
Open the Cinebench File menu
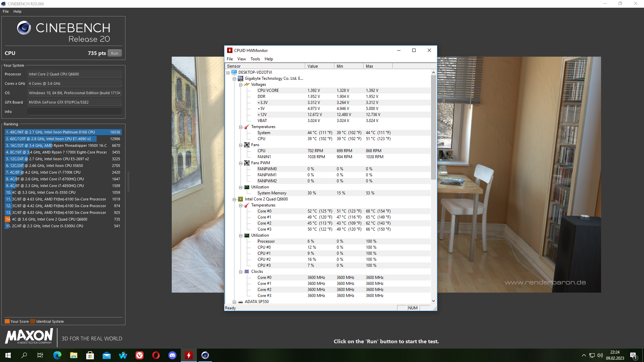(x=6, y=11)
